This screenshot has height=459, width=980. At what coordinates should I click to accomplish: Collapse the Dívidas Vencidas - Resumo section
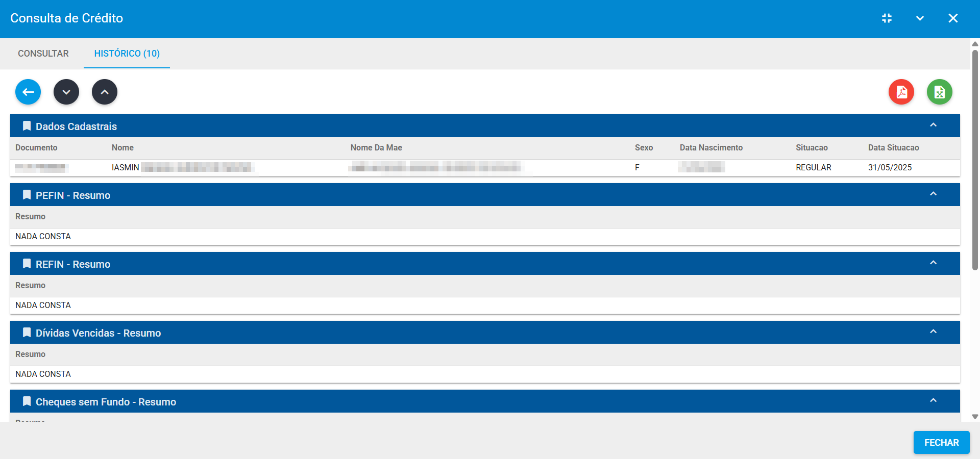pyautogui.click(x=933, y=332)
